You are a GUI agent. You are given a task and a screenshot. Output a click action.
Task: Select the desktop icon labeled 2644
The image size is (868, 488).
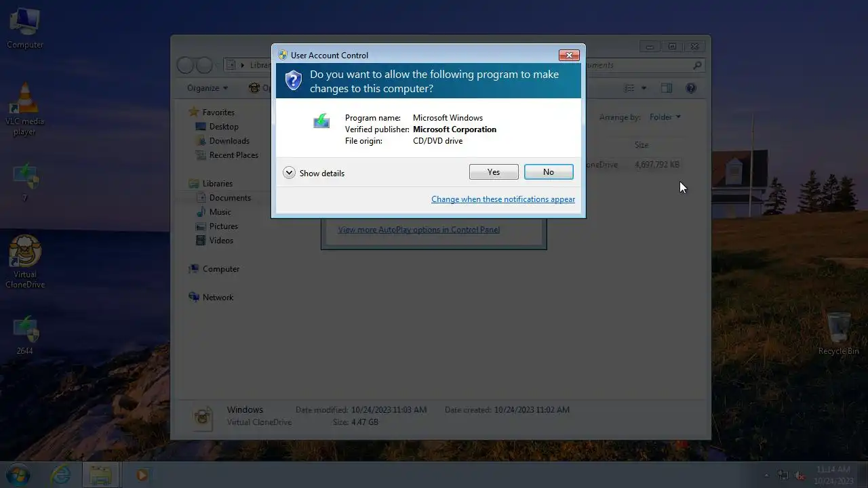[25, 335]
